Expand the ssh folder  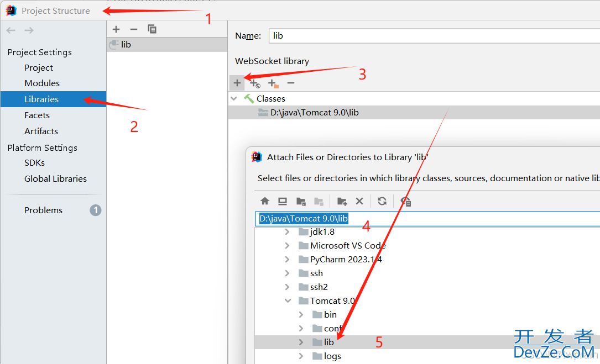[287, 273]
